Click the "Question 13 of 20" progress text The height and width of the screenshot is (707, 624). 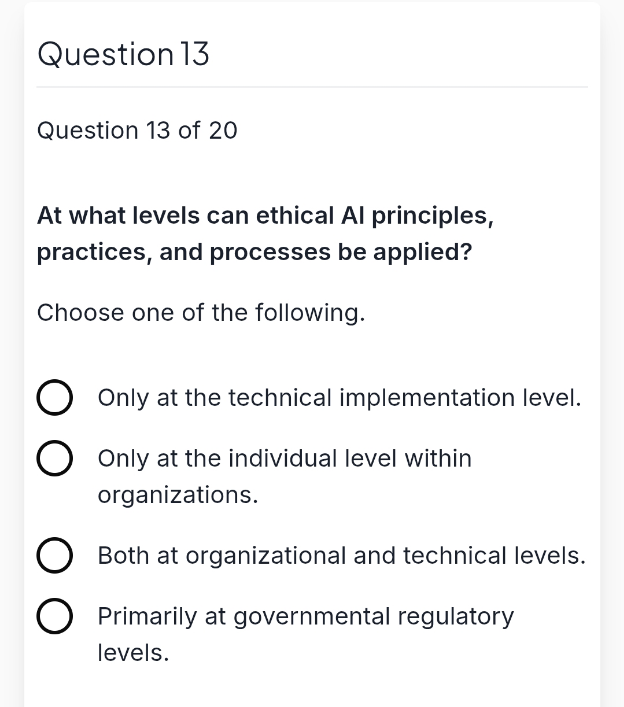[x=137, y=131]
